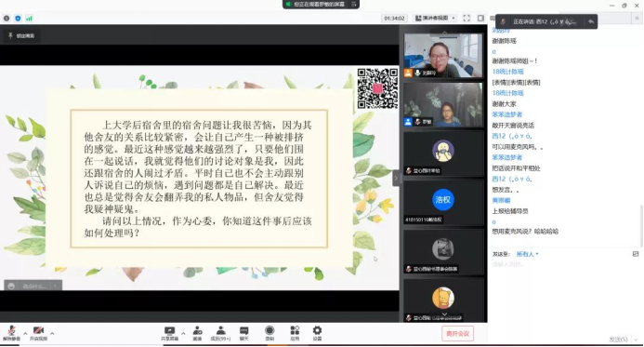Leave the meeting with the red button
Screen dimensions: 644x347
[457, 333]
